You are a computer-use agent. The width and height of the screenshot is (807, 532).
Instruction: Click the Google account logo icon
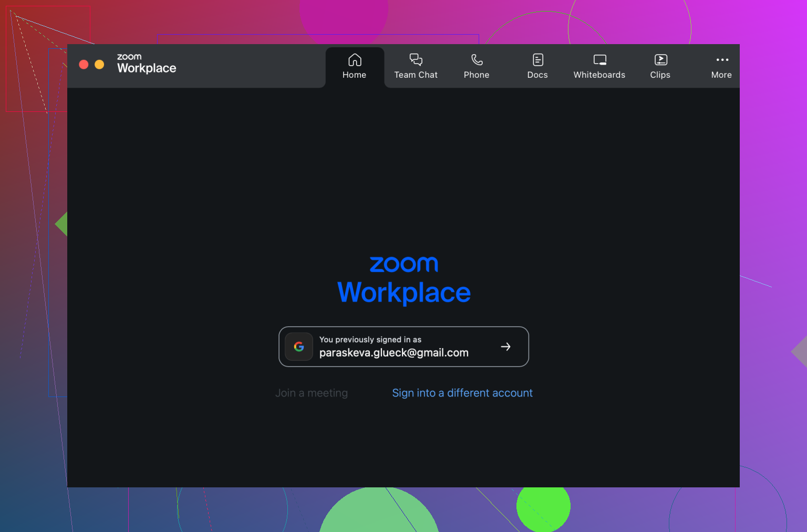click(299, 347)
